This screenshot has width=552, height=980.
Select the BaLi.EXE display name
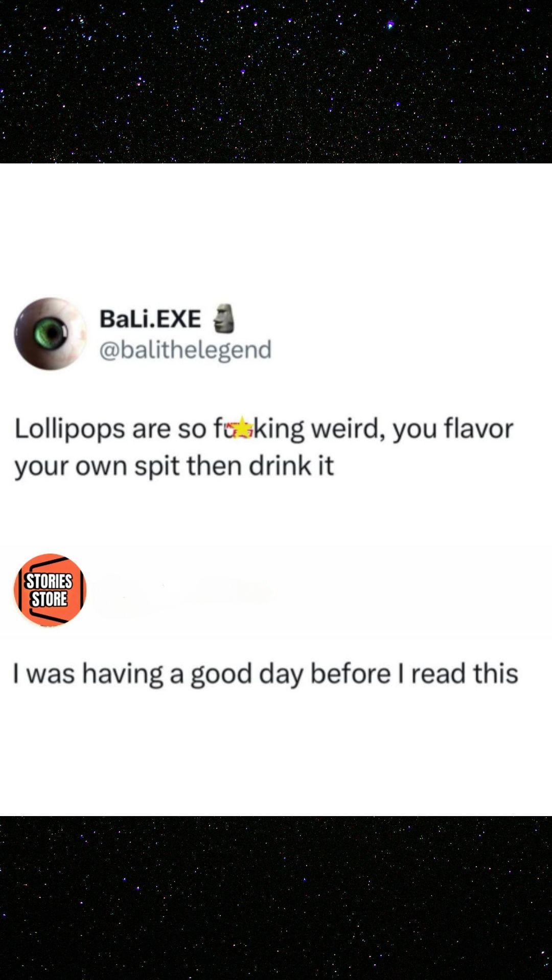click(x=150, y=319)
